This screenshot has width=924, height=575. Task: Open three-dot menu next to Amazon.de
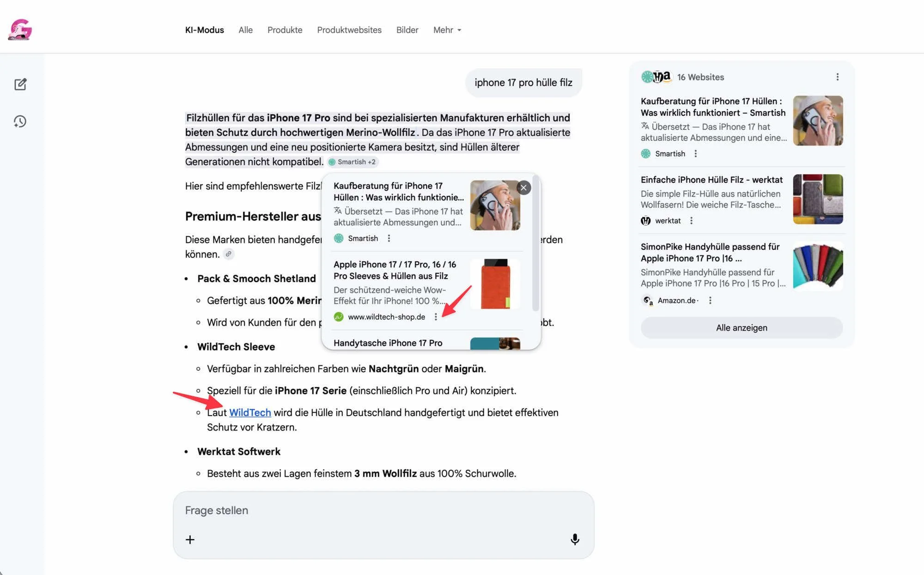(710, 301)
